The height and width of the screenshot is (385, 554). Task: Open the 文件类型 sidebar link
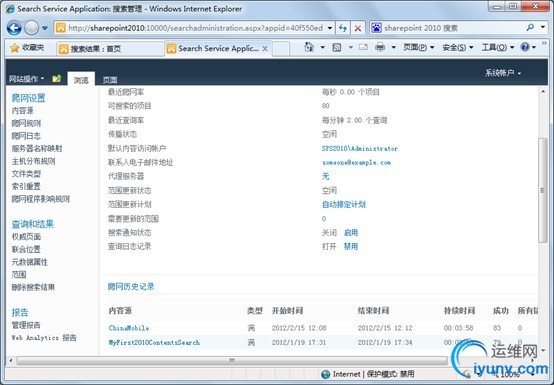click(x=26, y=173)
